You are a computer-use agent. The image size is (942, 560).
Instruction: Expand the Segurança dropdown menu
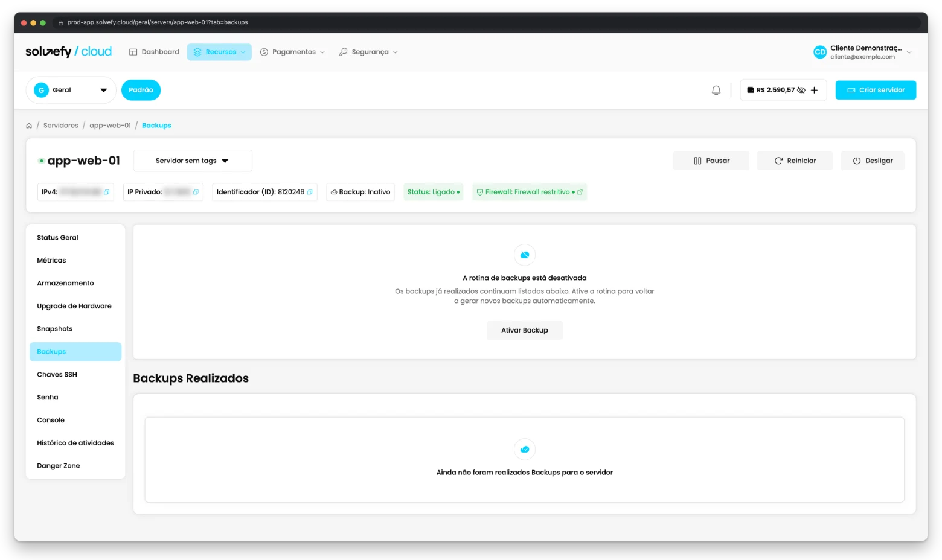tap(369, 52)
